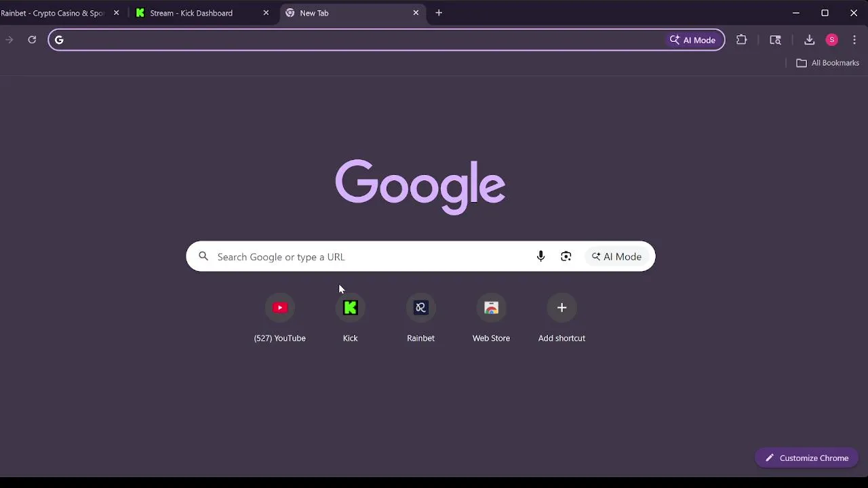Close the New Tab tab

416,13
